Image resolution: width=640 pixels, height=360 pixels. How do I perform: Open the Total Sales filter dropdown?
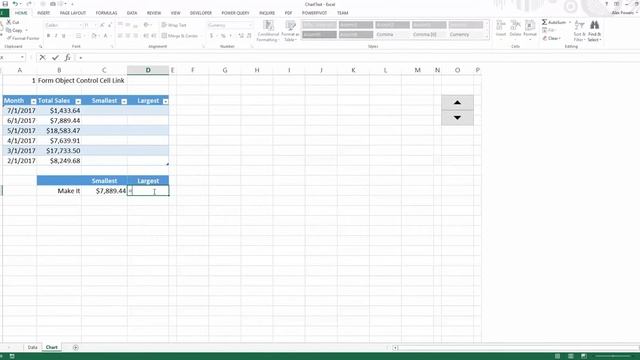(x=78, y=101)
